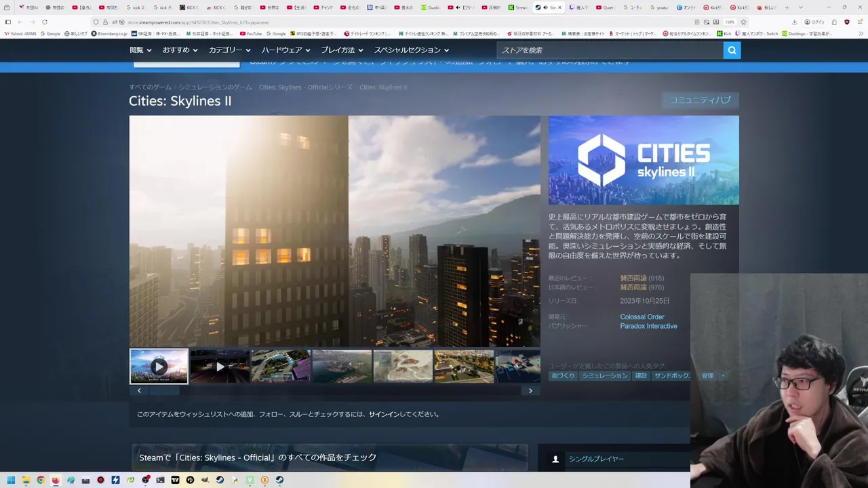Open the terminal taskbar icon
The height and width of the screenshot is (488, 868).
coord(160,480)
